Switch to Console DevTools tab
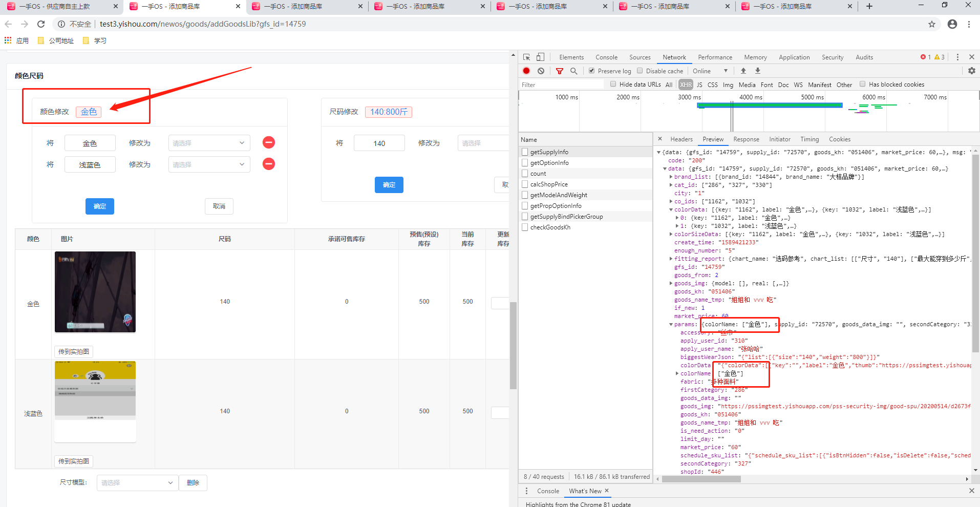The height and width of the screenshot is (507, 980). 606,57
